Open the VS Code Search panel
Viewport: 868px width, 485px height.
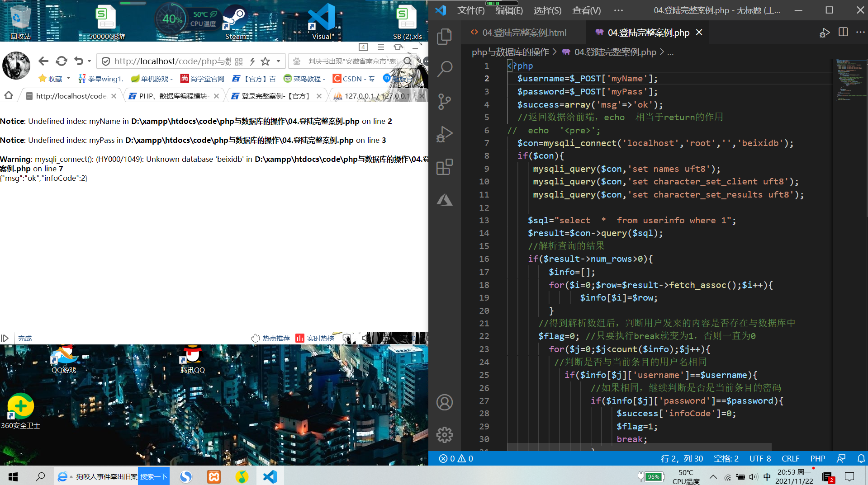[x=445, y=69]
